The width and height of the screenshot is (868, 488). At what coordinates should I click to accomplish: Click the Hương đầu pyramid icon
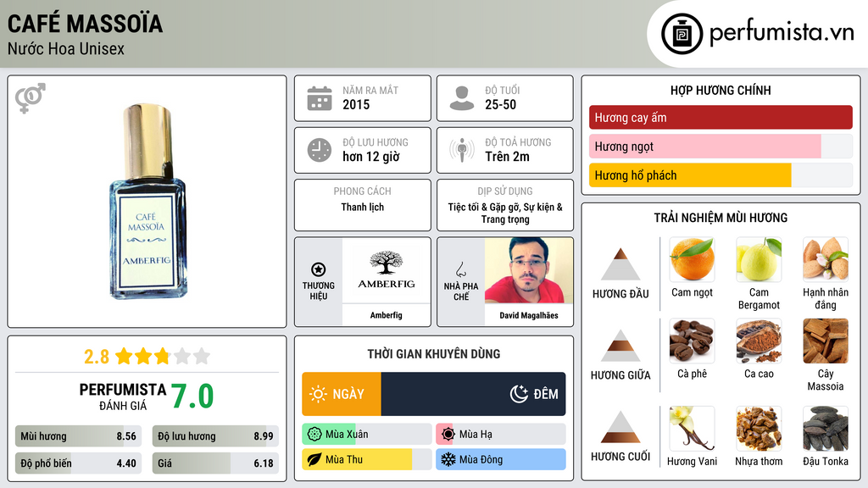click(x=620, y=264)
